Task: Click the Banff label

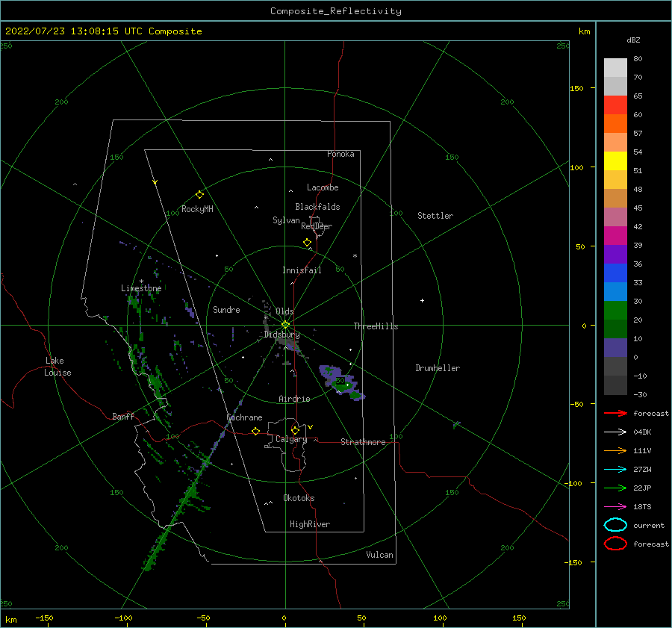Action: (123, 416)
